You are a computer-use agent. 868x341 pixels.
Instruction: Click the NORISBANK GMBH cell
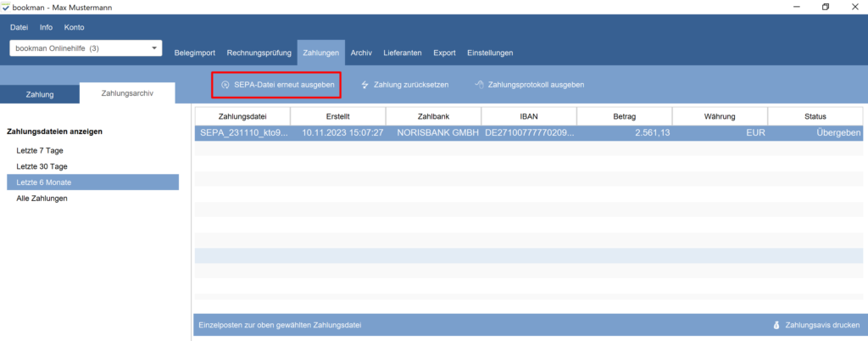tap(433, 133)
